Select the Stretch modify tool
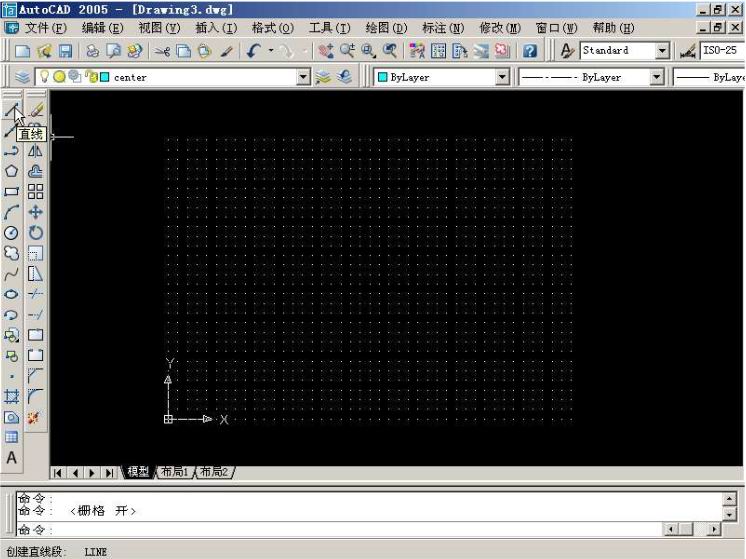This screenshot has width=746, height=559. pyautogui.click(x=35, y=274)
